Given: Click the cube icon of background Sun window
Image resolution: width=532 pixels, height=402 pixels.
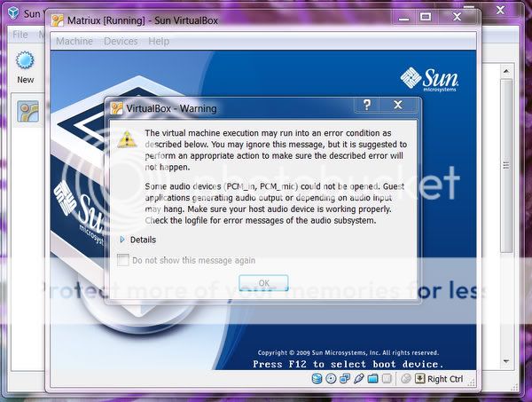Looking at the screenshot, I should point(13,13).
